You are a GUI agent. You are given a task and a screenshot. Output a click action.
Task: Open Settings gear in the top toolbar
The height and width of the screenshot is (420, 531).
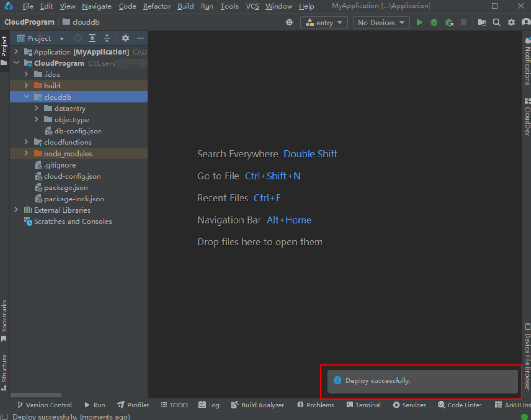511,22
